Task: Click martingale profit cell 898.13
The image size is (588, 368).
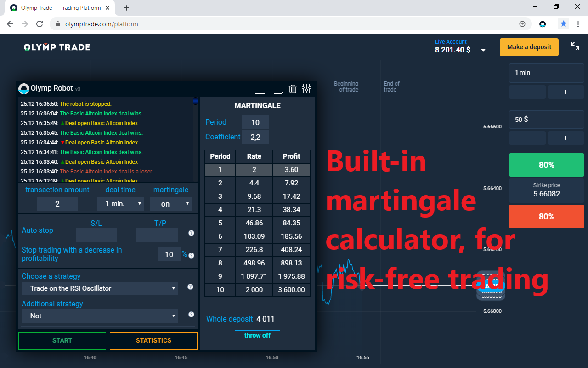Action: click(291, 263)
